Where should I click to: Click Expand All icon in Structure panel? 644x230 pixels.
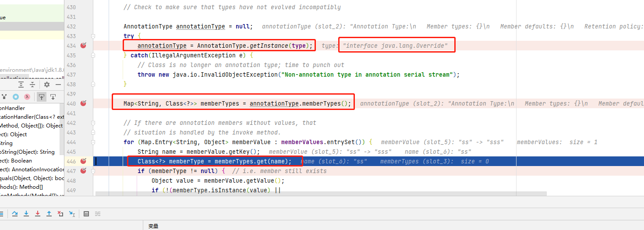point(21,85)
